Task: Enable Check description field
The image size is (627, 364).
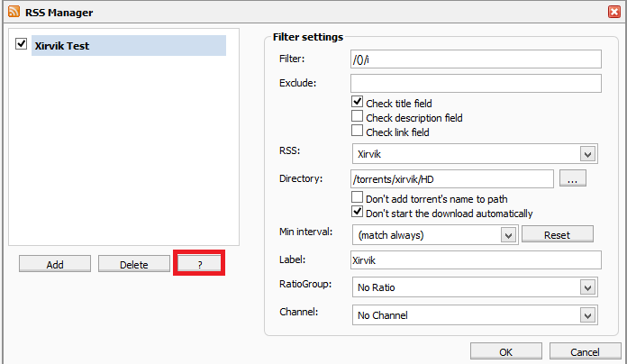Action: pyautogui.click(x=357, y=116)
